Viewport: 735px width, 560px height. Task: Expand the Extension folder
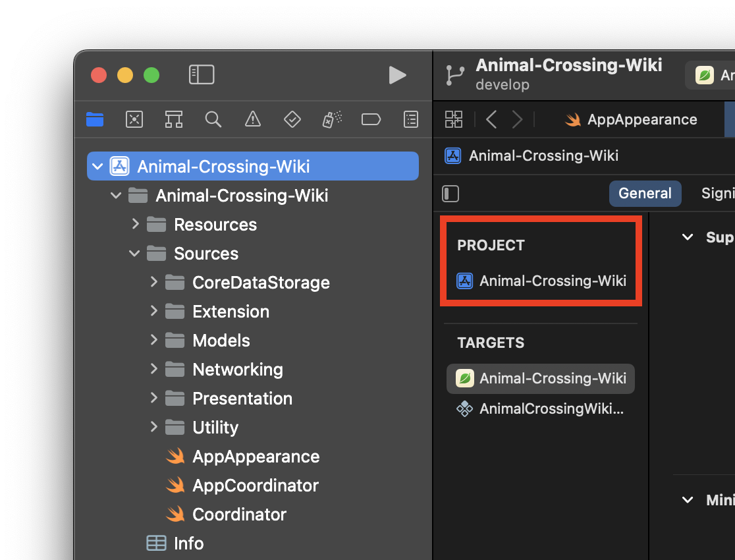153,310
